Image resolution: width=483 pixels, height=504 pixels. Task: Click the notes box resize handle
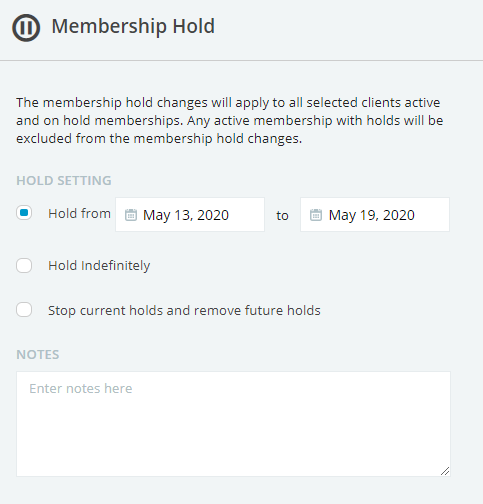445,471
